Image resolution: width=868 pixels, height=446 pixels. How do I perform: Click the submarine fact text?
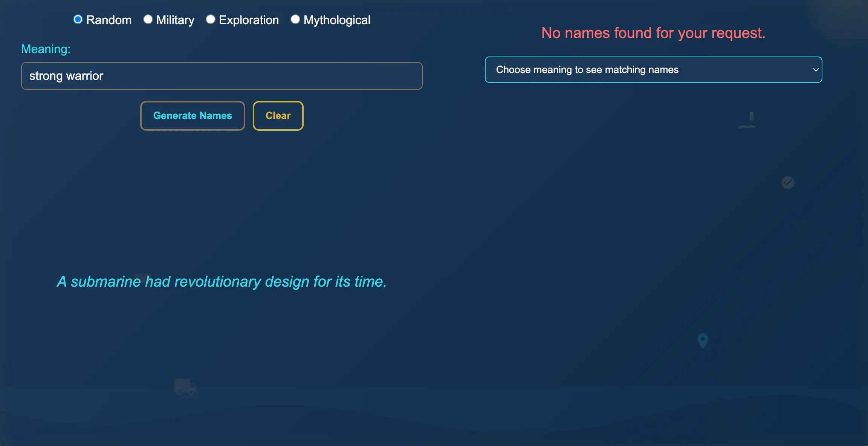222,281
